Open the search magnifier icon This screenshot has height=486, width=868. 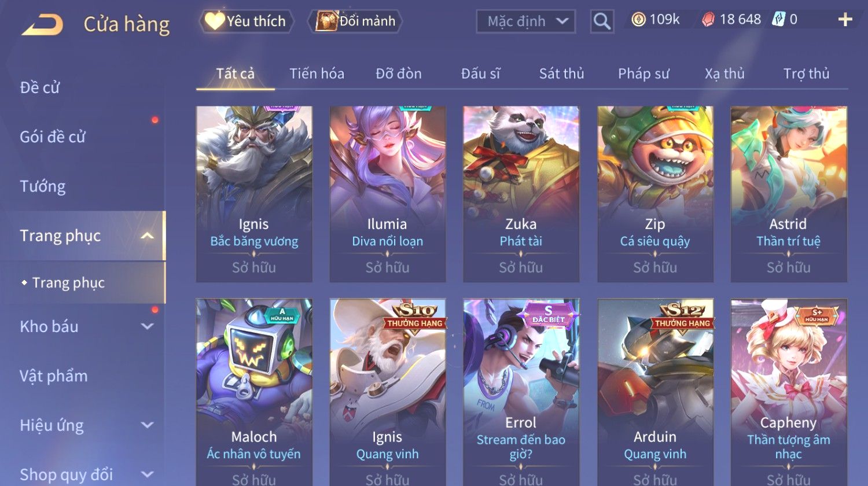602,21
